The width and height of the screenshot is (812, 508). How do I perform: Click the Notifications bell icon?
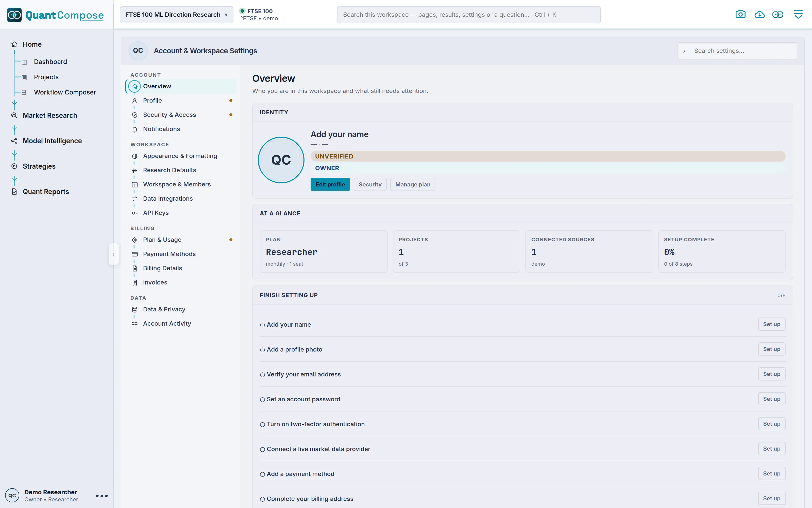point(134,129)
